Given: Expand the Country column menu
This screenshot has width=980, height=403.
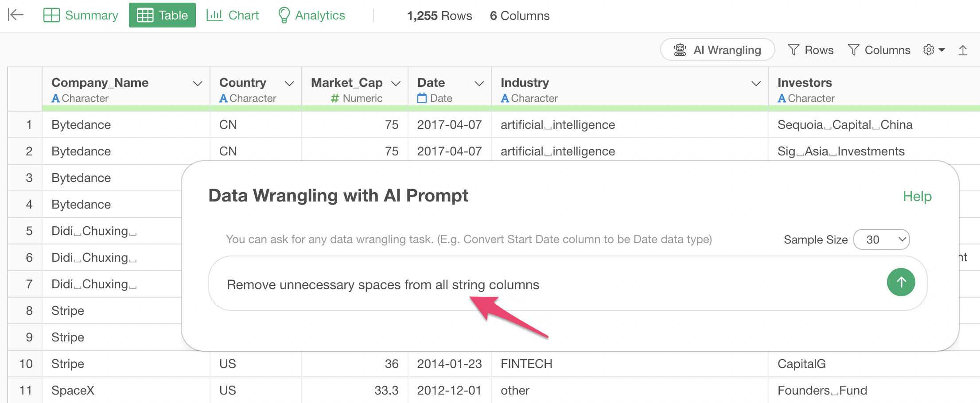Looking at the screenshot, I should [x=289, y=83].
